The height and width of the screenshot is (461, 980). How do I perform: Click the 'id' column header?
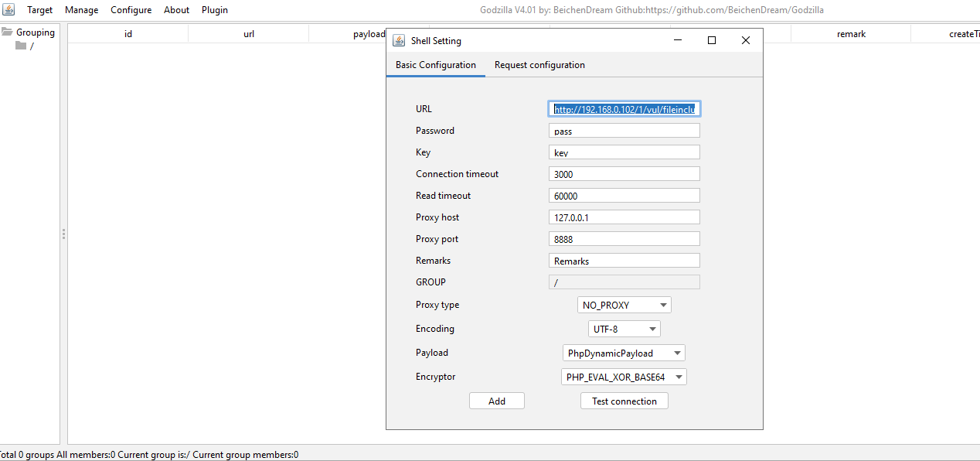tap(128, 33)
